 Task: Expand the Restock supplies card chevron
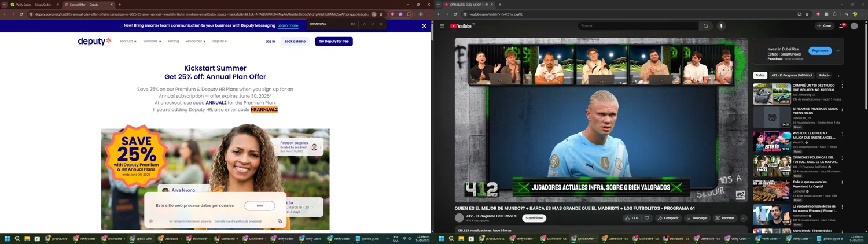tap(322, 147)
